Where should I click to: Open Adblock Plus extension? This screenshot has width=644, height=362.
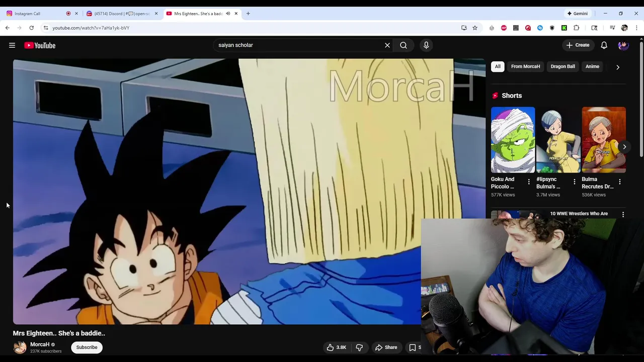tap(504, 28)
